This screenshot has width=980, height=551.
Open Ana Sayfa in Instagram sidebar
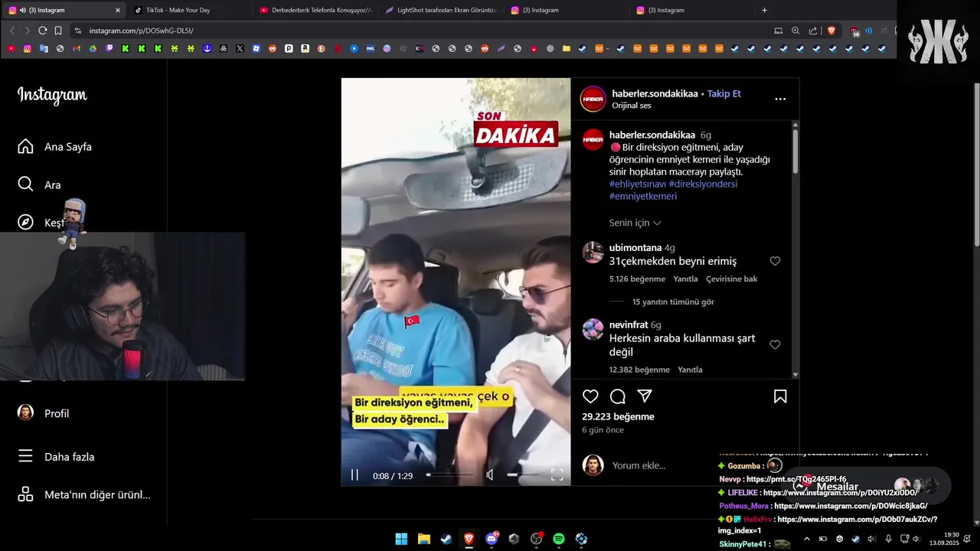coord(55,146)
